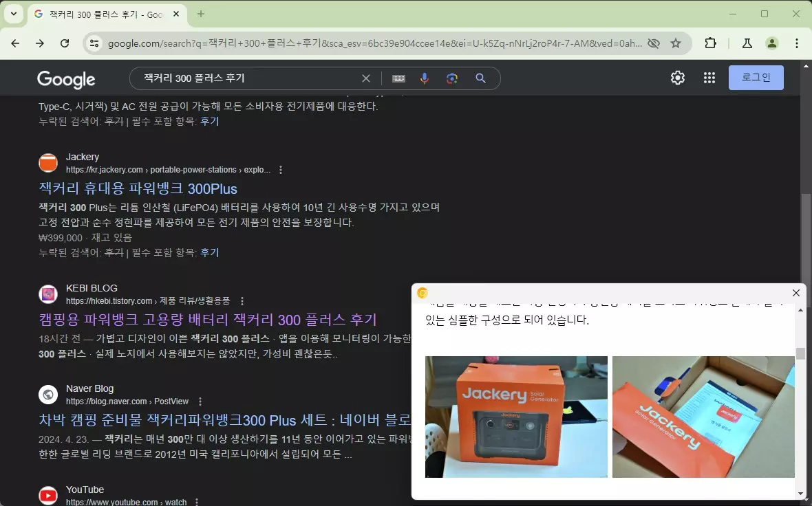Screen dimensions: 812x506
Task: Open Chrome Labs flask icon
Action: click(x=747, y=43)
